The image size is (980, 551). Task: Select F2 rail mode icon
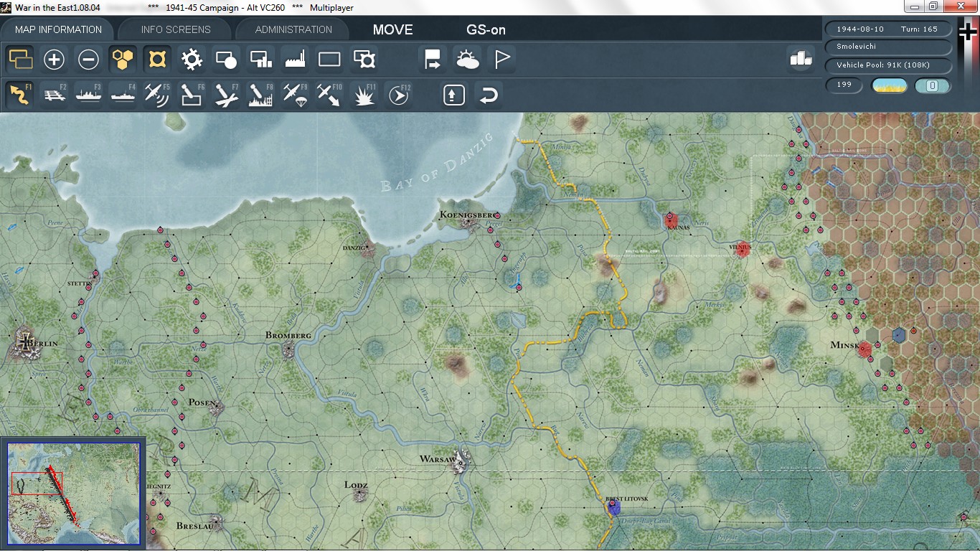54,95
